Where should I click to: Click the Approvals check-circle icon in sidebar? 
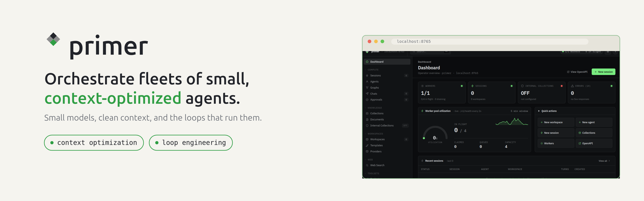[367, 100]
